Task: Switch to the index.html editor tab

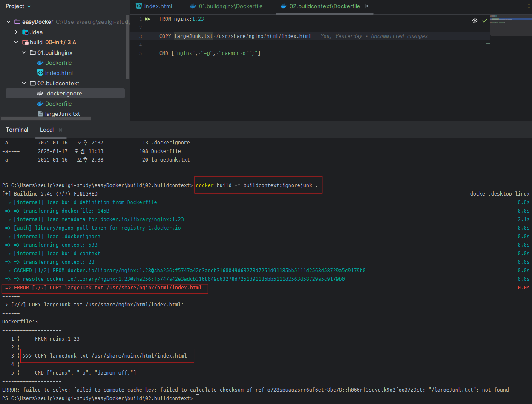Action: pyautogui.click(x=154, y=6)
